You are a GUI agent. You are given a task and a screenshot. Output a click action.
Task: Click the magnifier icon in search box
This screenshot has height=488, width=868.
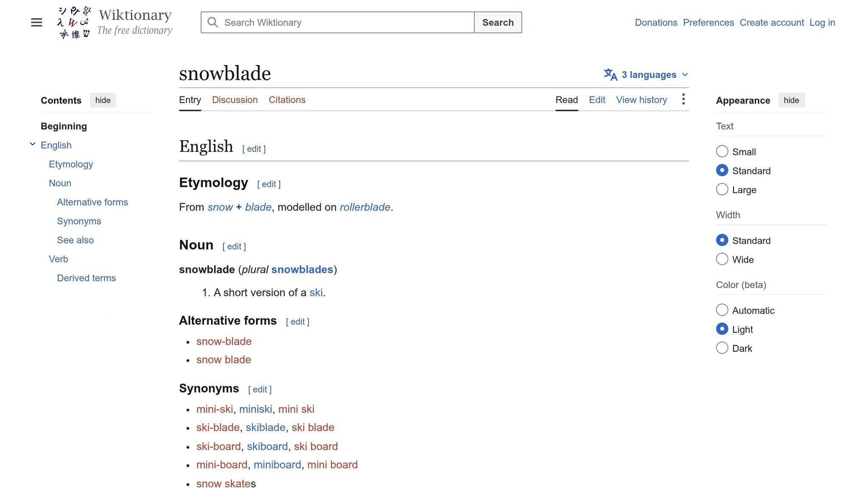(x=213, y=22)
